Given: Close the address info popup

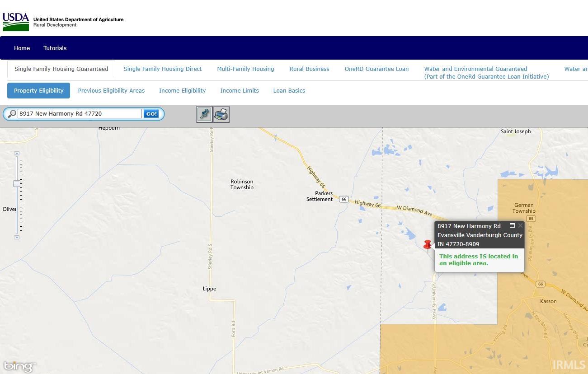Looking at the screenshot, I should pos(520,225).
